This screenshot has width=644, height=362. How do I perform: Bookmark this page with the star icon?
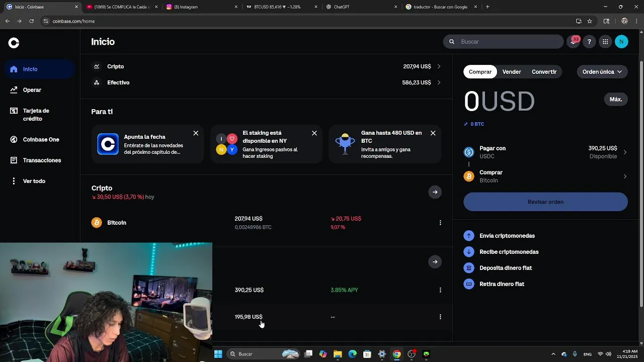590,21
